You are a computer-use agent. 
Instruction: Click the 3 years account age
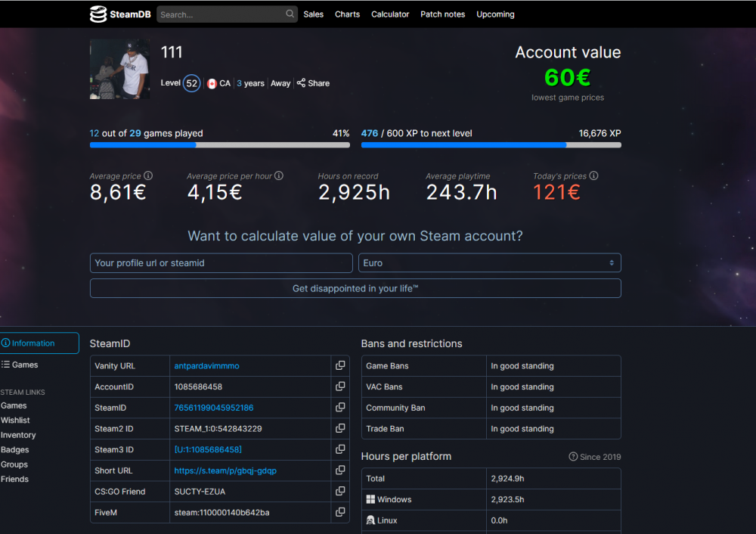[x=250, y=83]
